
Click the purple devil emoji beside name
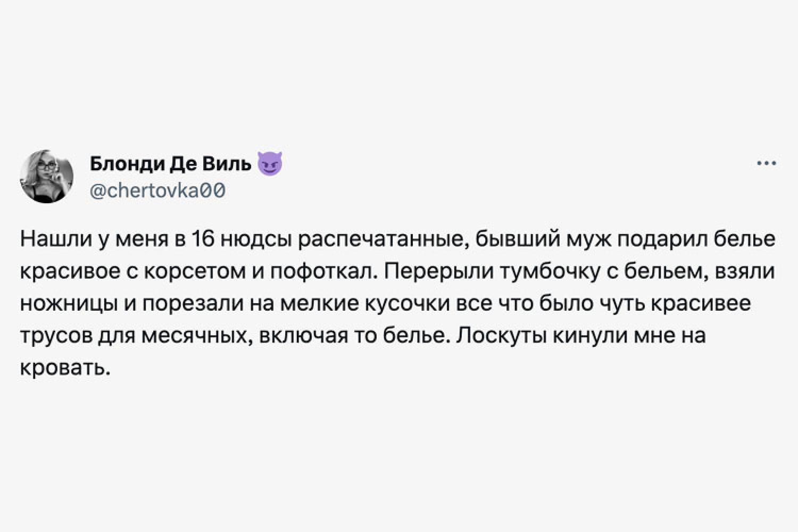coord(270,164)
